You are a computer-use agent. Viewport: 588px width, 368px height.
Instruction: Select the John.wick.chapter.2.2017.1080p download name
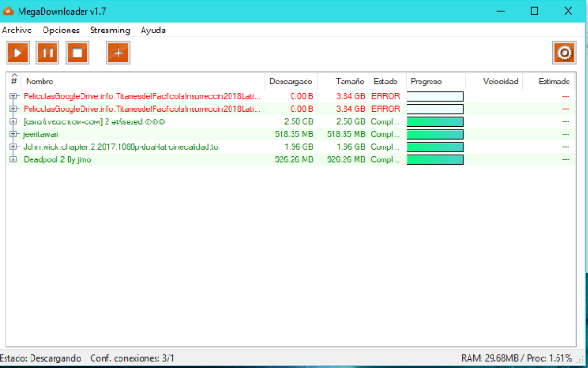click(120, 147)
